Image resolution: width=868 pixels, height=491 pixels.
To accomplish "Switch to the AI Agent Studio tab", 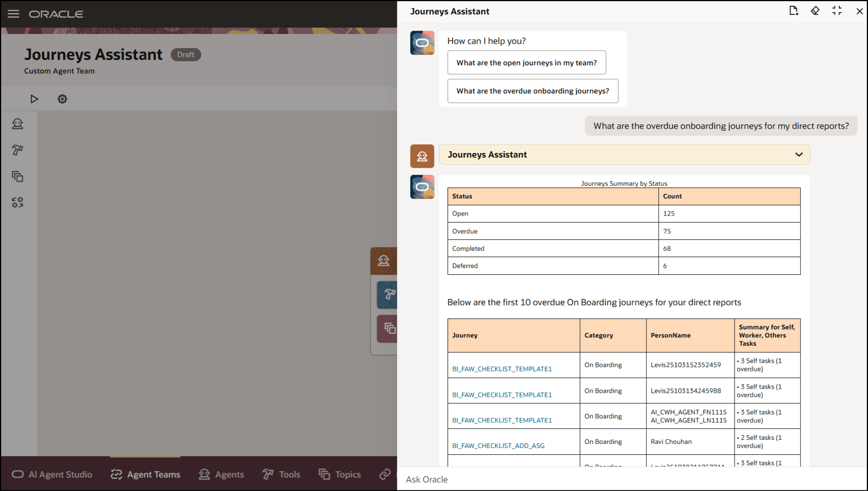I will [52, 474].
